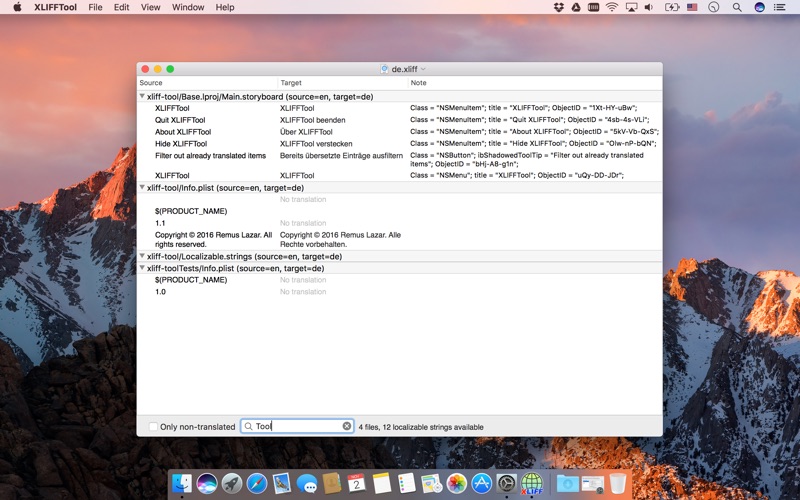Select the 'XLIFFTool beenden' target cell

(x=313, y=120)
